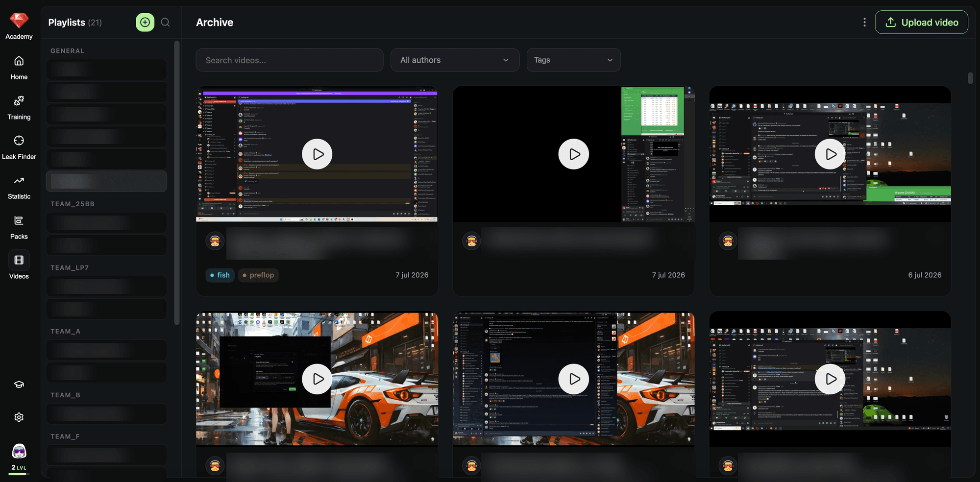Select first playlist under TEAM_LP7
980x482 pixels.
pyautogui.click(x=106, y=286)
